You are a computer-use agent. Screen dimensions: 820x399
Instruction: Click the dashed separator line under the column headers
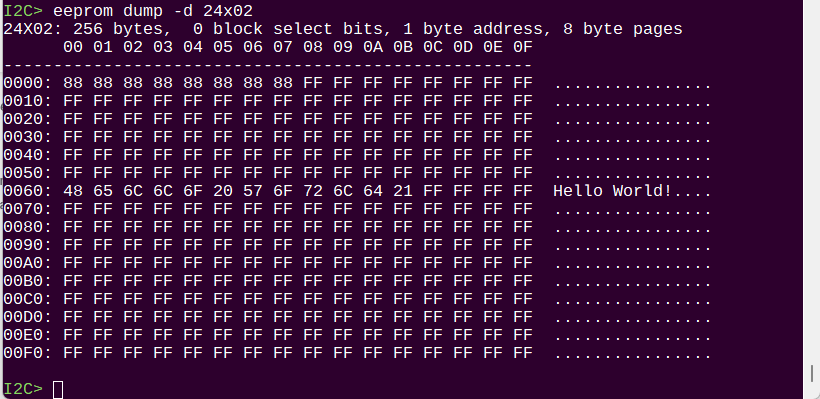[x=268, y=65]
